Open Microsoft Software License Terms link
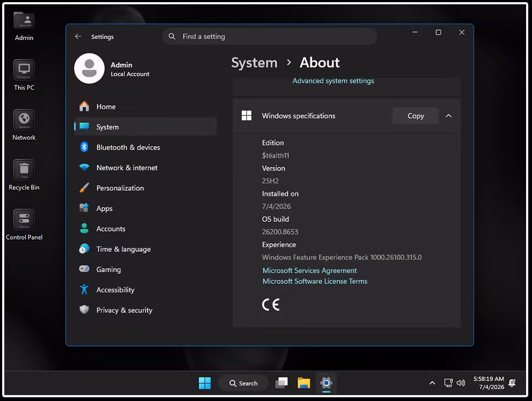The height and width of the screenshot is (401, 532). tap(315, 281)
